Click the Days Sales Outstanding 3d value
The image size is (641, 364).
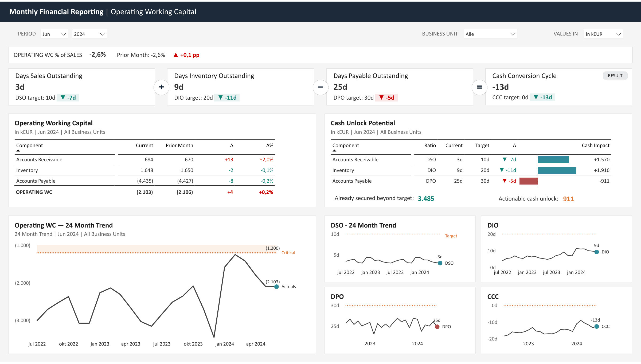20,87
